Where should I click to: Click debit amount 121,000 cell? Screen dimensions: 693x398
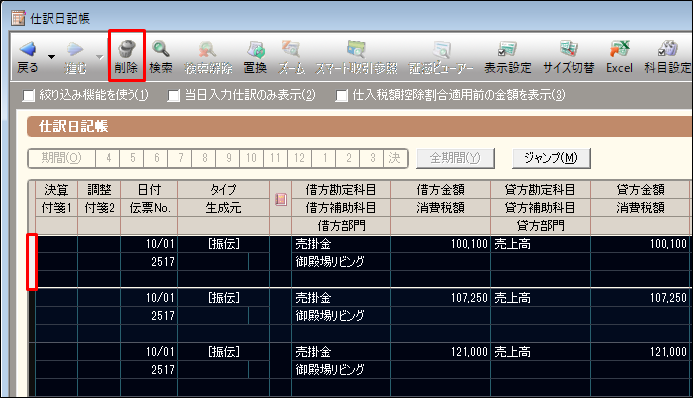(440, 352)
